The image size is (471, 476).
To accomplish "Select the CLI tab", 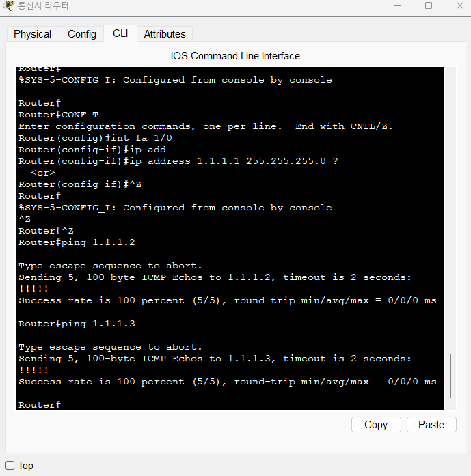I will [120, 33].
